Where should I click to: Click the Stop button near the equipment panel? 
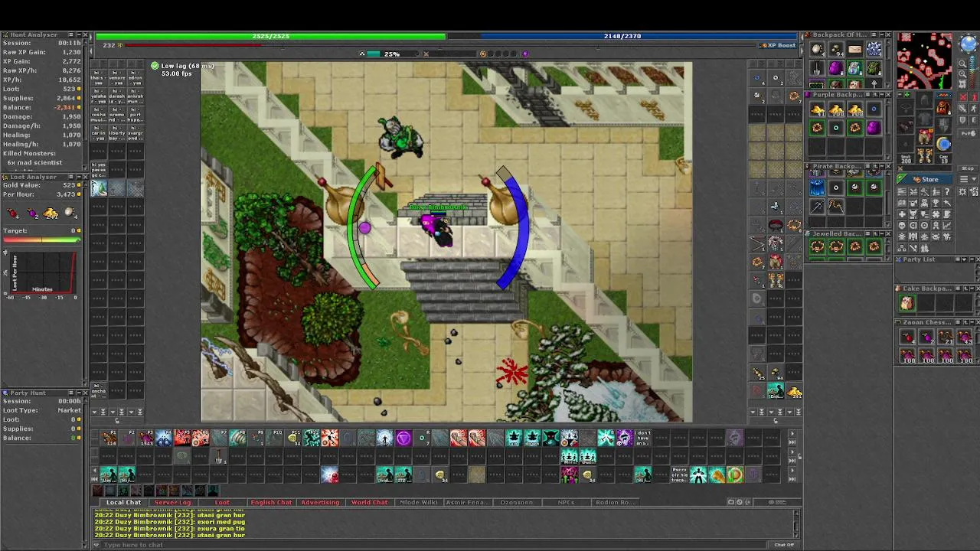(968, 168)
